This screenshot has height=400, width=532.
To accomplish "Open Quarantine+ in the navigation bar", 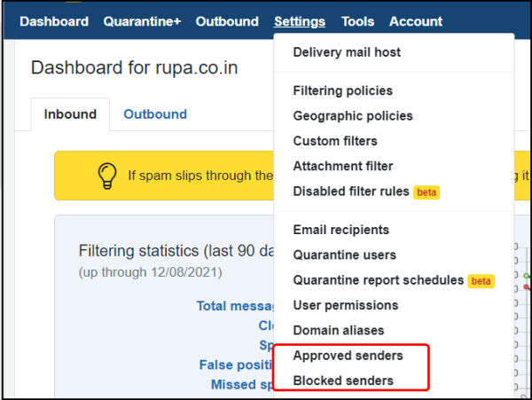I will click(x=142, y=21).
